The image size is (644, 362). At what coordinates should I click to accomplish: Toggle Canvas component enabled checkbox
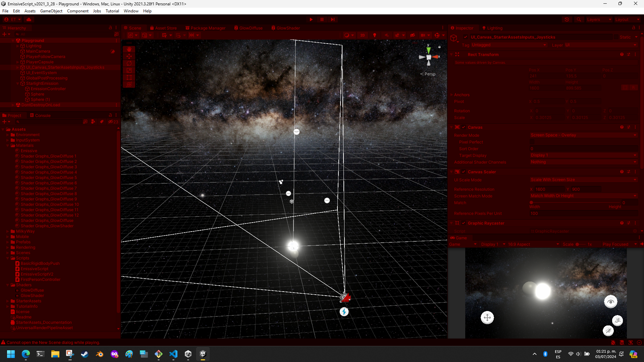464,127
